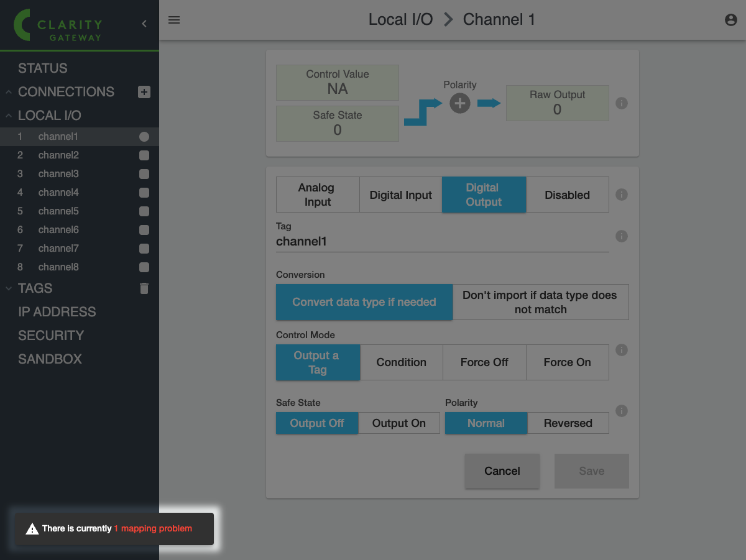Collapse the CONNECTIONS section chevron

click(x=9, y=92)
